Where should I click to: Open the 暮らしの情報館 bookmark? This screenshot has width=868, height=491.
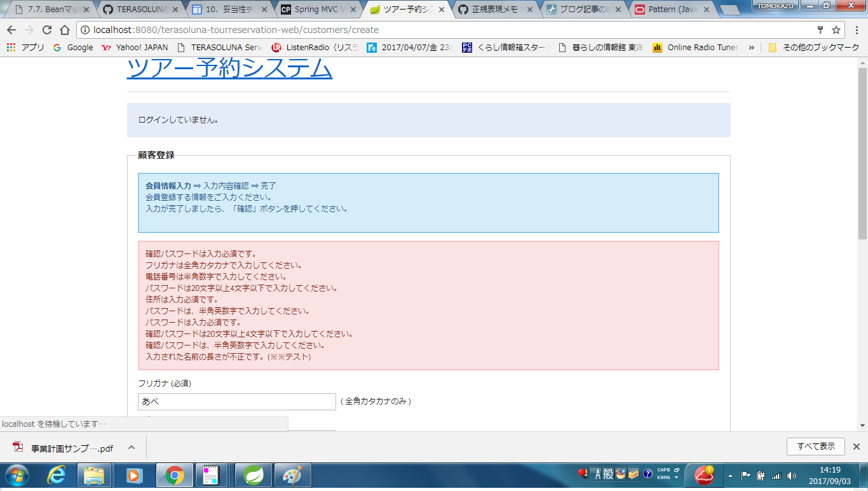pos(600,48)
